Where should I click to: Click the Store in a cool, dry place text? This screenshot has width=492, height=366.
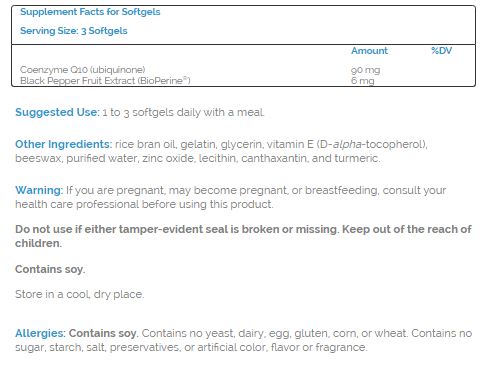coord(80,294)
